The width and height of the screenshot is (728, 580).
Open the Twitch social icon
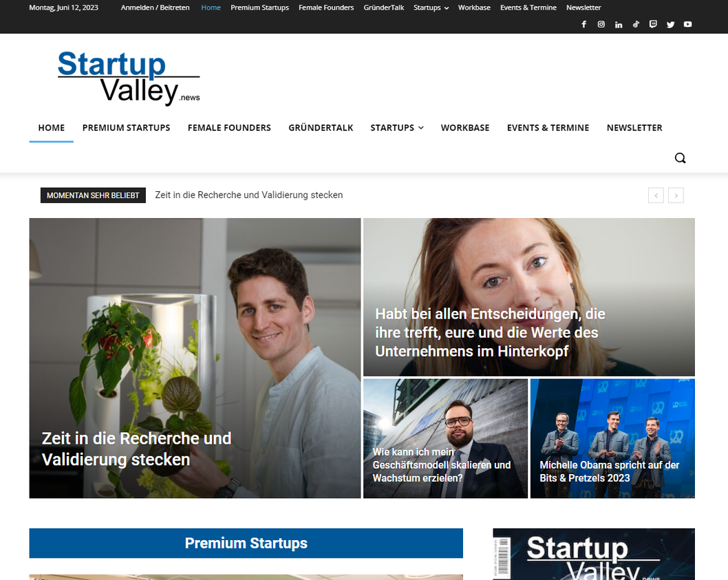point(653,24)
